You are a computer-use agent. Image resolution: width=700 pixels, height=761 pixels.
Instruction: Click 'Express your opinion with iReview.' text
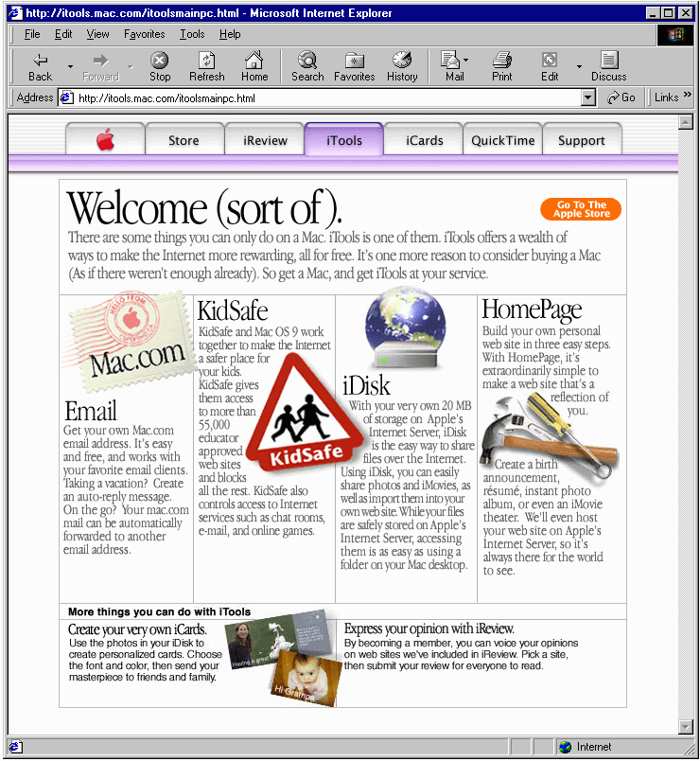[x=429, y=628]
